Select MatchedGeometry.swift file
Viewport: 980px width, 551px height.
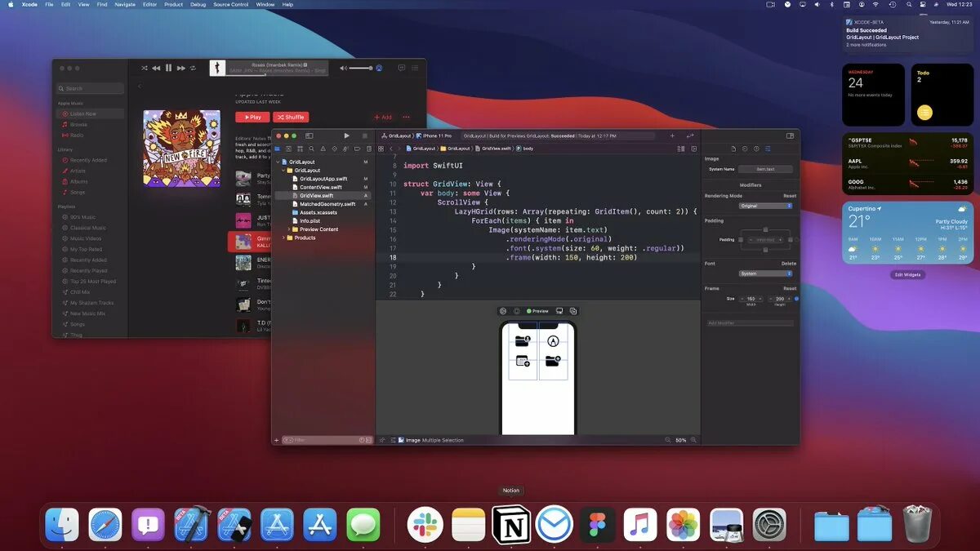[327, 204]
